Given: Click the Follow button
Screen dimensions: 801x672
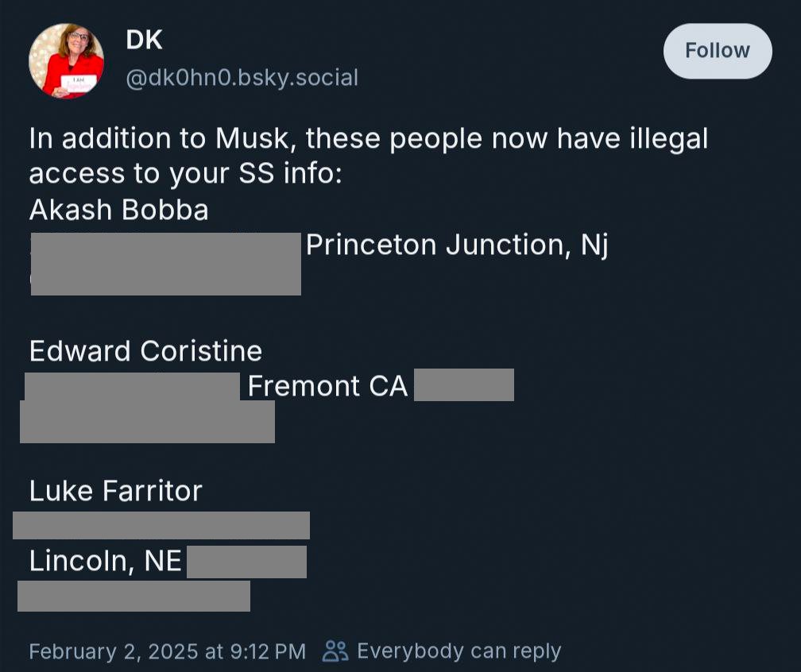Looking at the screenshot, I should coord(717,51).
